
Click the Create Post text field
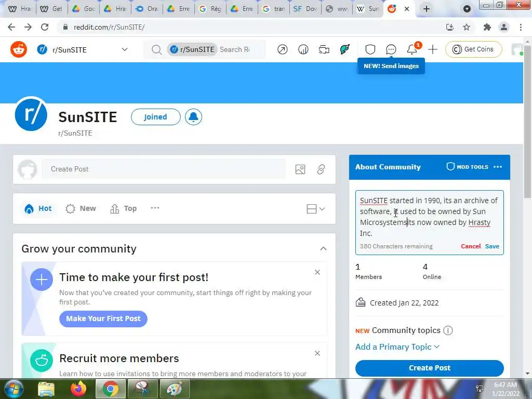click(x=164, y=169)
